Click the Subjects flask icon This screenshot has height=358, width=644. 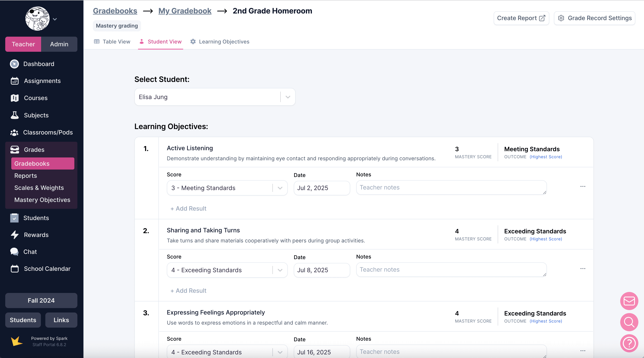(15, 115)
